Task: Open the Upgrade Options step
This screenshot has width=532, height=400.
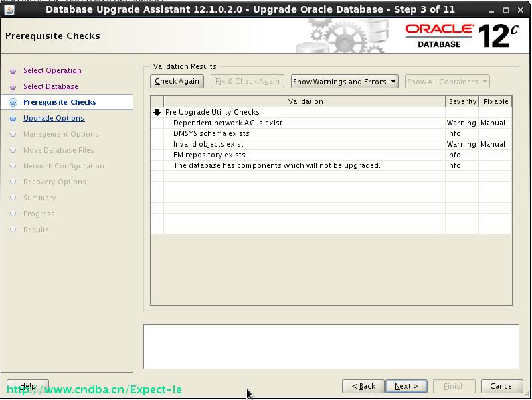Action: (54, 118)
